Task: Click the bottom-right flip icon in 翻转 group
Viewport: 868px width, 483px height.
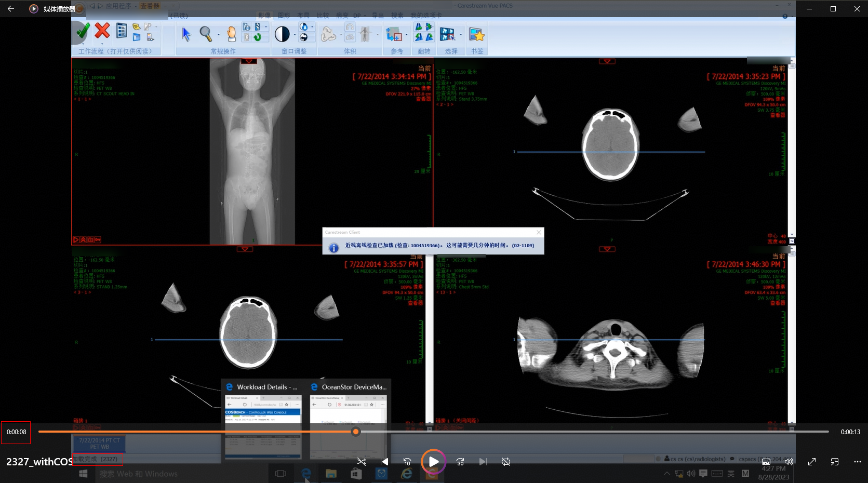Action: pyautogui.click(x=429, y=37)
